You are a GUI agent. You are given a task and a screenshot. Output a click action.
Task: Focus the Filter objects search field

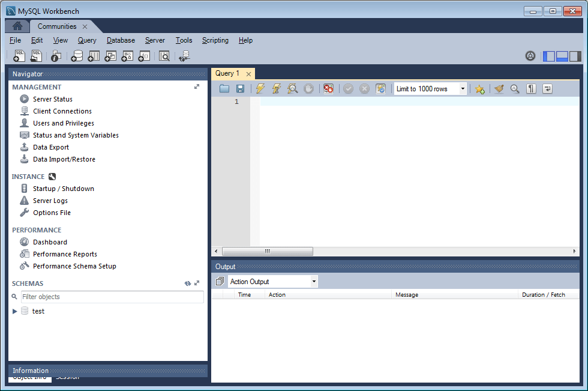[x=112, y=297]
